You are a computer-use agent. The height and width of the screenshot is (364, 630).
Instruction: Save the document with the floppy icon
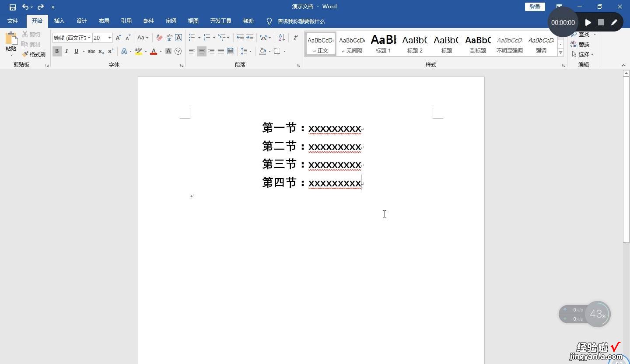click(x=13, y=7)
